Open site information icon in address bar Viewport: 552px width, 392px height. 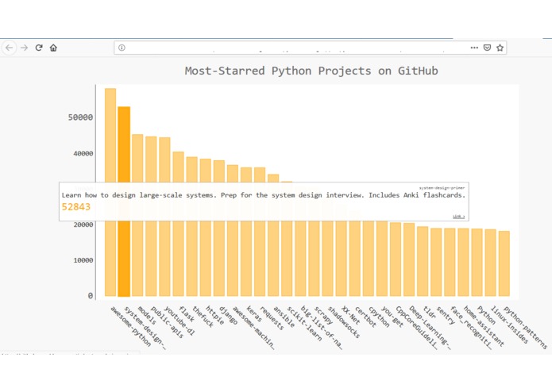coord(122,48)
